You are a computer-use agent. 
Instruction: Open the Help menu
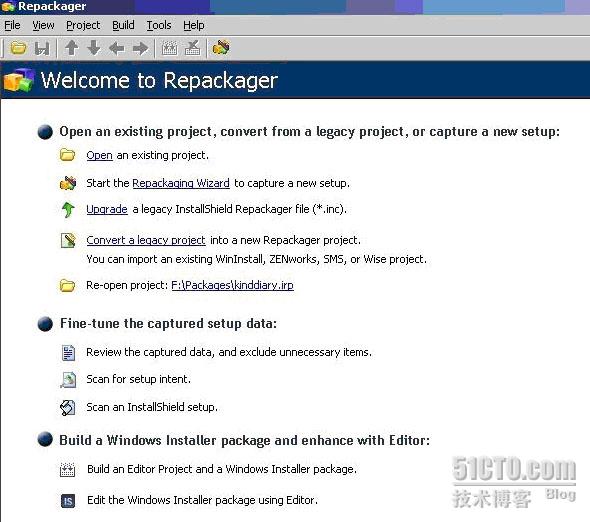click(x=194, y=25)
